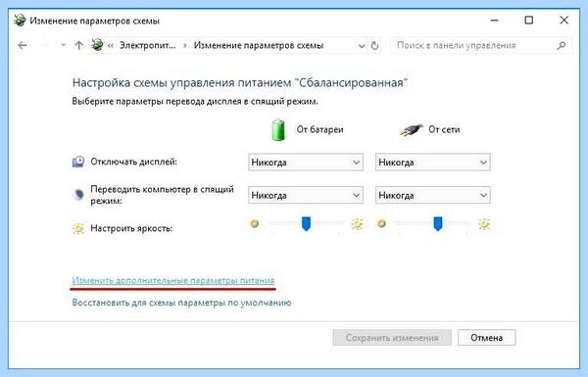Click the Изменение параметров схемы breadcrumb
The width and height of the screenshot is (588, 377).
click(259, 46)
